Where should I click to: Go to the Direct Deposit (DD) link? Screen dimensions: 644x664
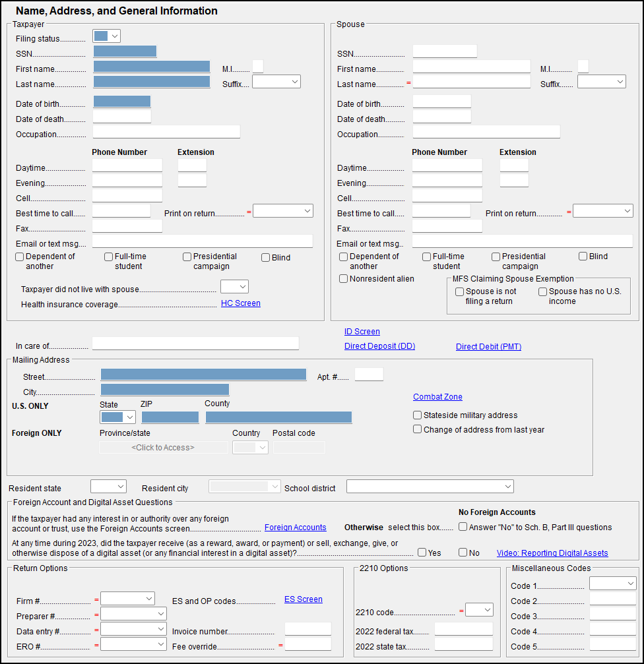click(379, 346)
